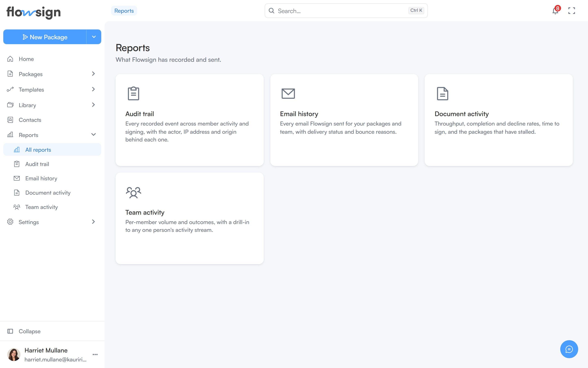Viewport: 588px width, 368px height.
Task: Click the Team activity people icon in sidebar
Action: pos(17,207)
